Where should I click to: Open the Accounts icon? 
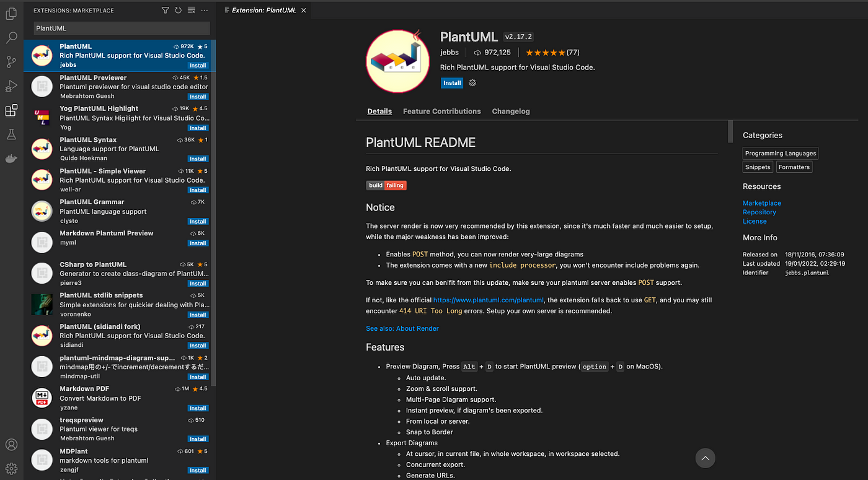[x=11, y=445]
